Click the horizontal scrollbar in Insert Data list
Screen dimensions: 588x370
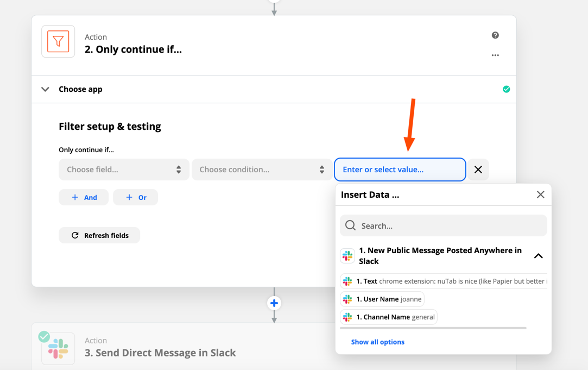(x=433, y=328)
